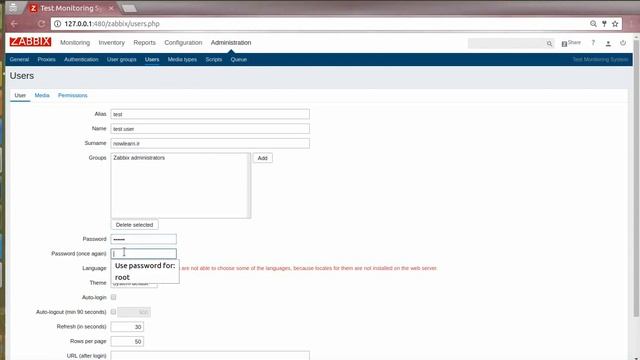Click the Groups list scrollbar
Screen dimensions: 640x360
248,186
